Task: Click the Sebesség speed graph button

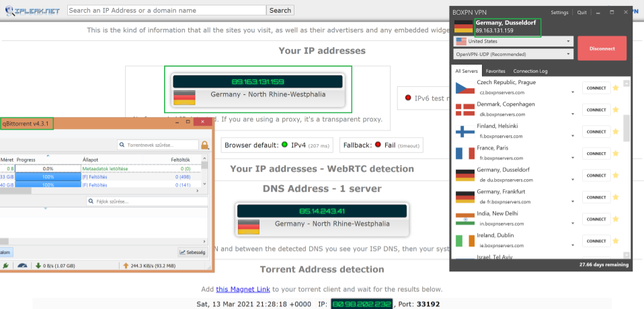Action: [x=192, y=252]
